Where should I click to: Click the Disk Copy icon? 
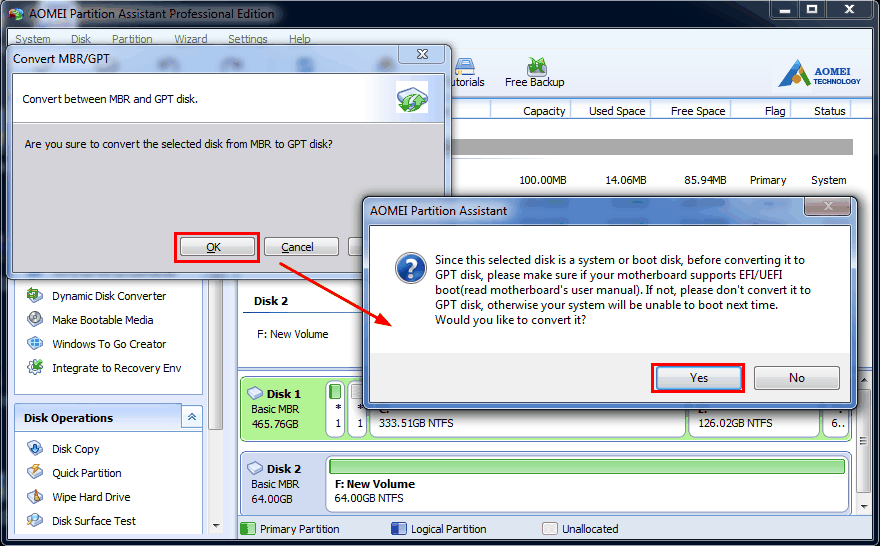[x=35, y=448]
